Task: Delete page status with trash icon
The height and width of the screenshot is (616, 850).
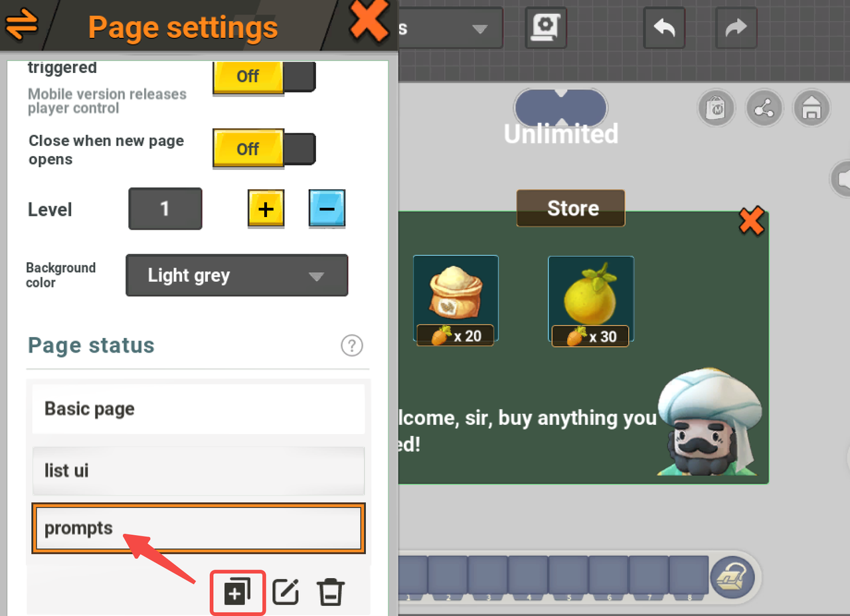Action: pos(330,591)
